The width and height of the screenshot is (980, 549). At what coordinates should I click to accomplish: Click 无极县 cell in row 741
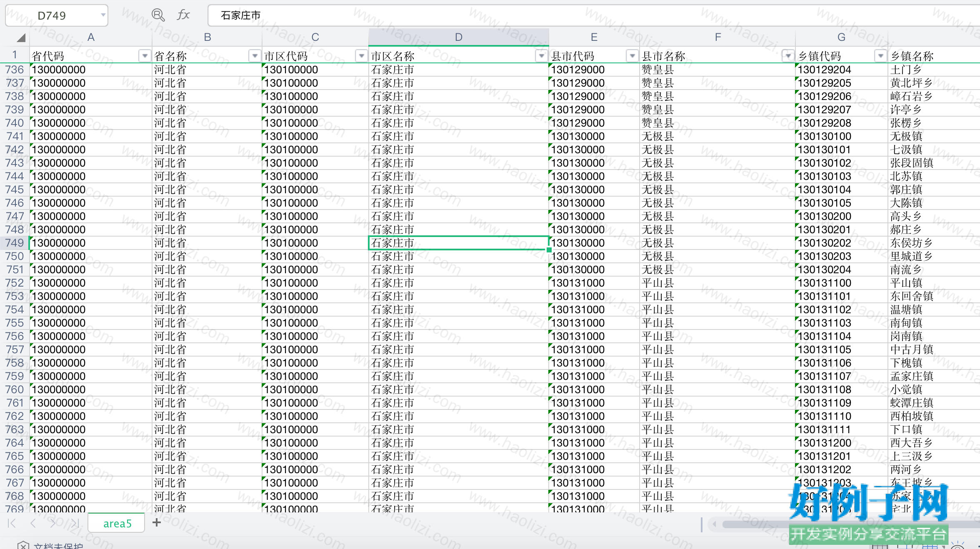click(x=717, y=136)
